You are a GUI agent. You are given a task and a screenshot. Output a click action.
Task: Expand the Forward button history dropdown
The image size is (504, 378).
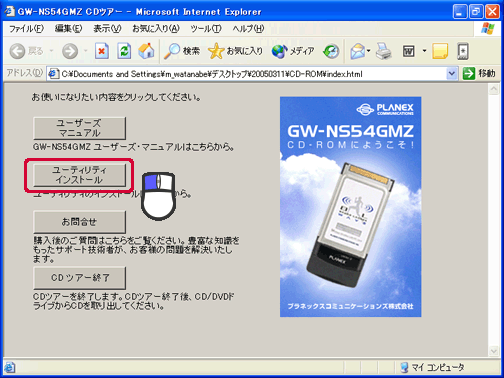tap(86, 51)
